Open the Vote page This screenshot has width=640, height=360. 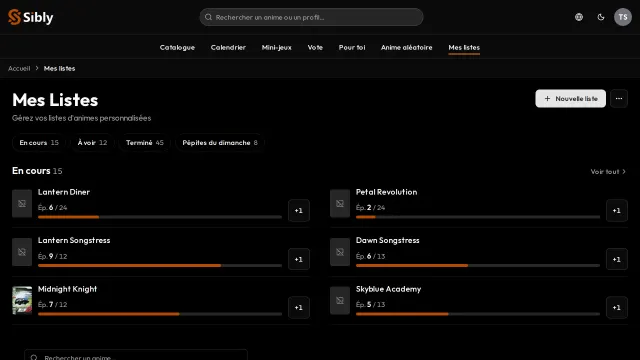315,47
